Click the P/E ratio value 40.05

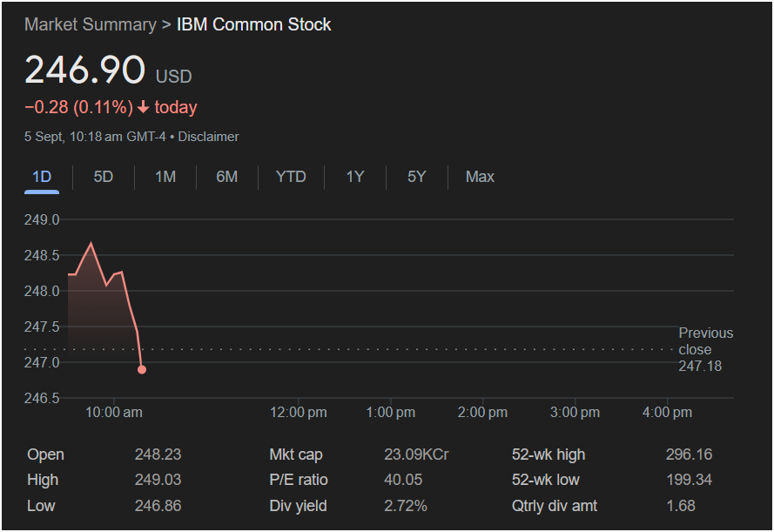pyautogui.click(x=403, y=480)
